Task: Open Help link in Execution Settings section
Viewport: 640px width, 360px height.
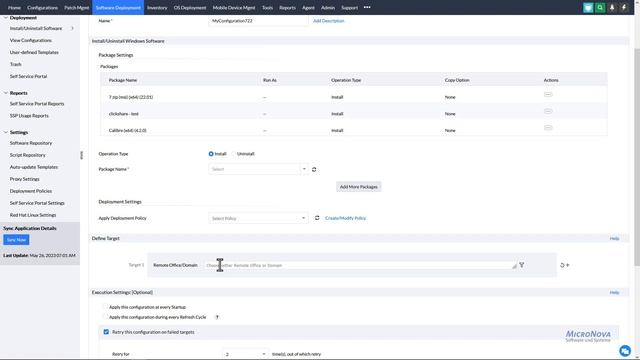Action: (614, 292)
